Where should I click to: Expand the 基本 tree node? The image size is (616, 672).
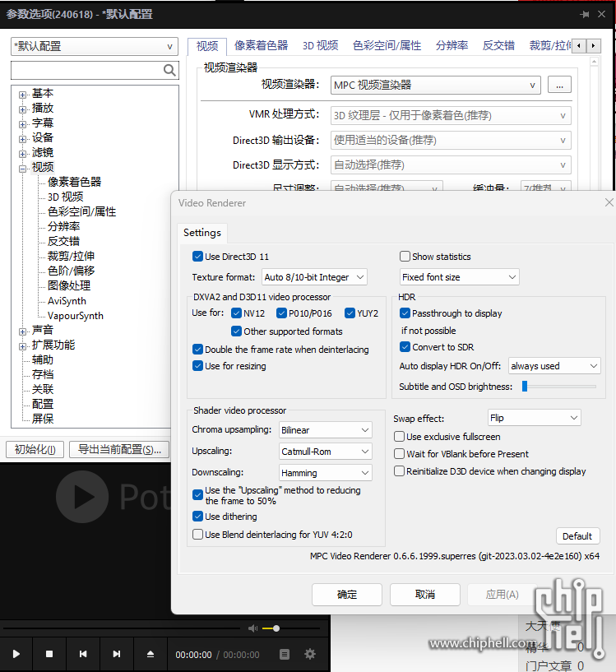point(22,95)
